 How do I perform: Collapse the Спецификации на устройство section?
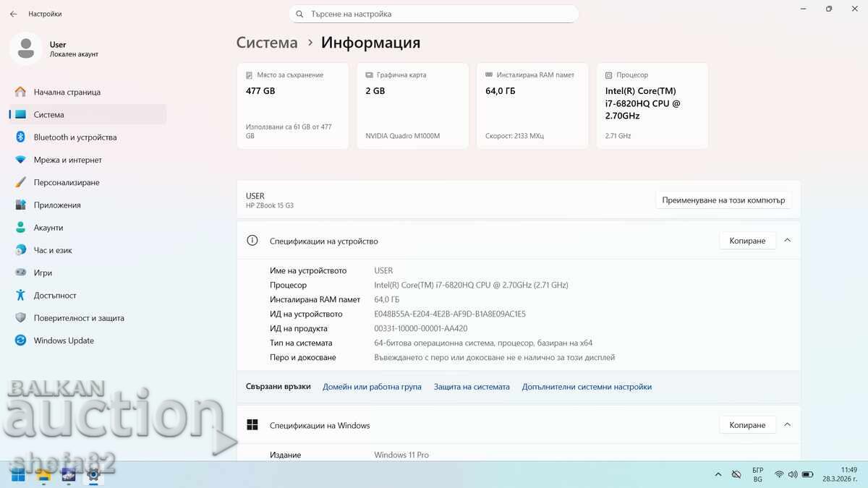pos(788,241)
